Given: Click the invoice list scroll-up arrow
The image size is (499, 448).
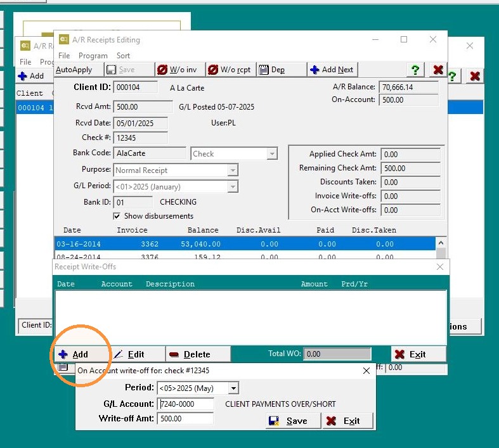Looking at the screenshot, I should 441,243.
